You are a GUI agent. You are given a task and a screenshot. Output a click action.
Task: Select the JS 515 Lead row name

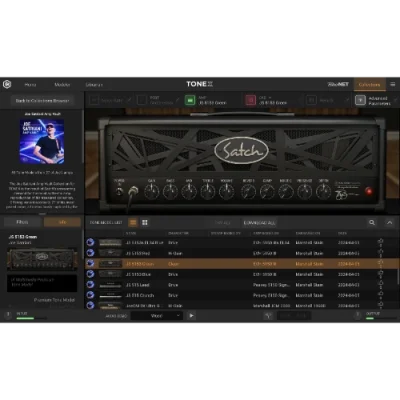coord(137,285)
